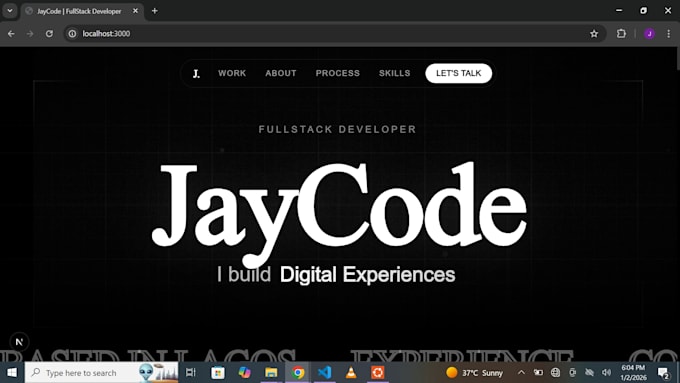
Task: Open the 37°C Sunny weather widget
Action: [x=474, y=373]
